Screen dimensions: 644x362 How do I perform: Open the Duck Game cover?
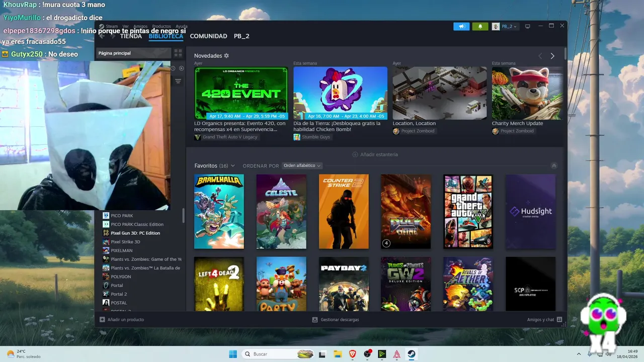coord(406,212)
